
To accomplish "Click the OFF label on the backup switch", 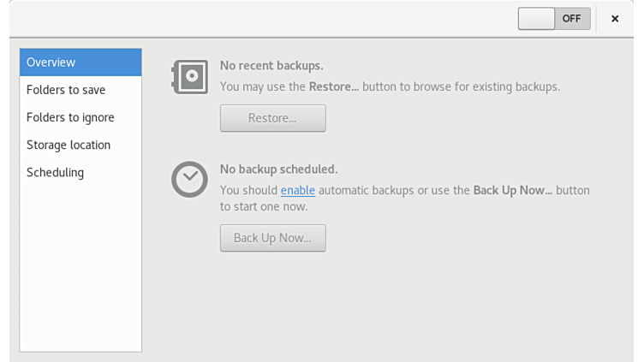I will 571,18.
